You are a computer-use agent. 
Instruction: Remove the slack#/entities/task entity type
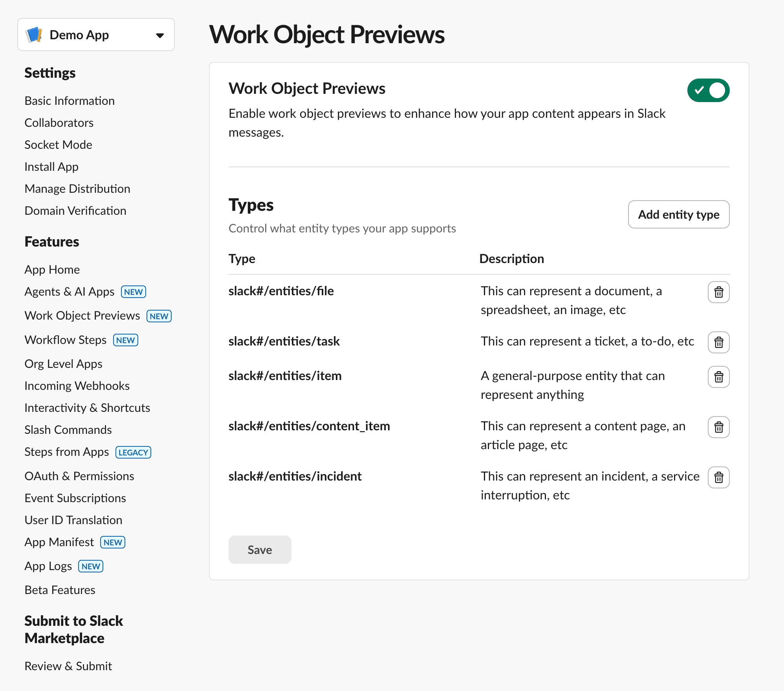[x=718, y=342]
